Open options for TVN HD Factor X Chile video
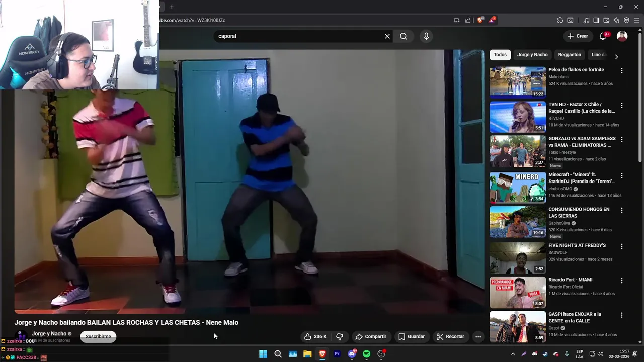 pyautogui.click(x=622, y=106)
